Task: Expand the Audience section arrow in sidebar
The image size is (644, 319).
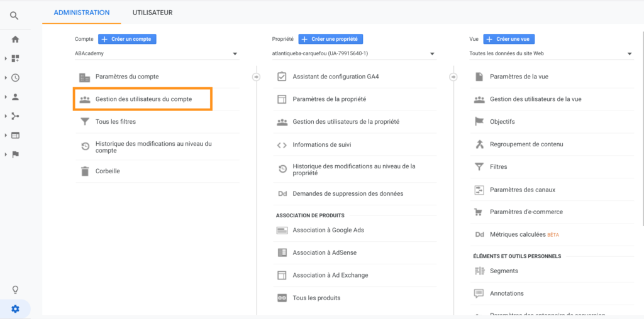Action: pyautogui.click(x=6, y=97)
